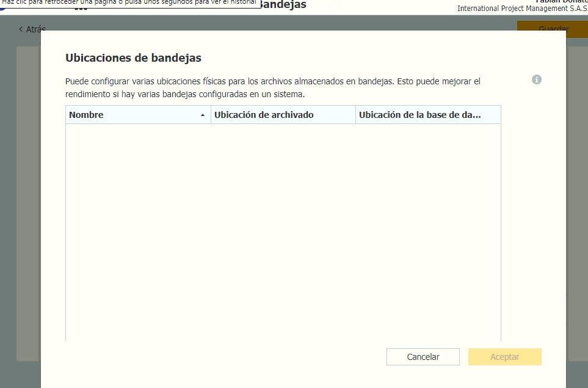
Task: Click International Project Management S.A.S. label
Action: (x=522, y=9)
